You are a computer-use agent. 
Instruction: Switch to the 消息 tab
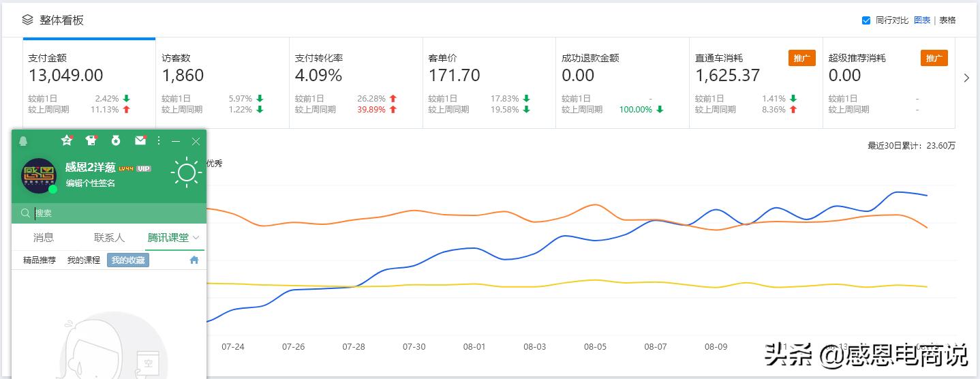[44, 238]
